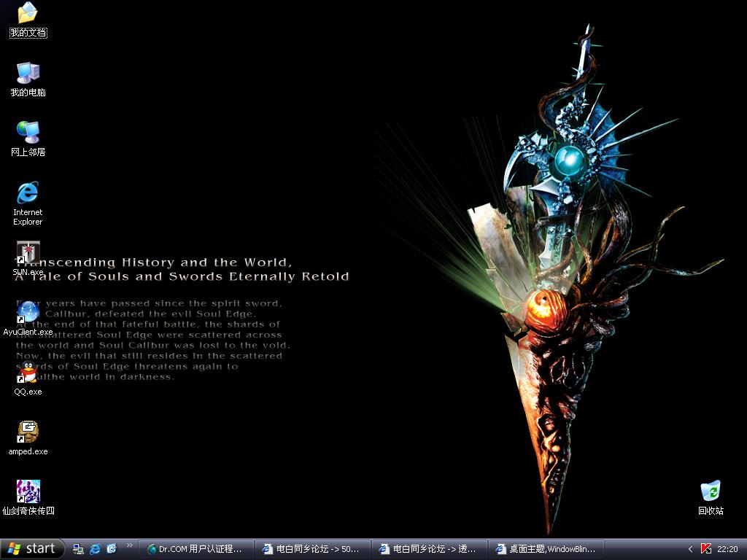Select the AyuClient.exe shortcut
The width and height of the screenshot is (747, 560).
[x=28, y=313]
